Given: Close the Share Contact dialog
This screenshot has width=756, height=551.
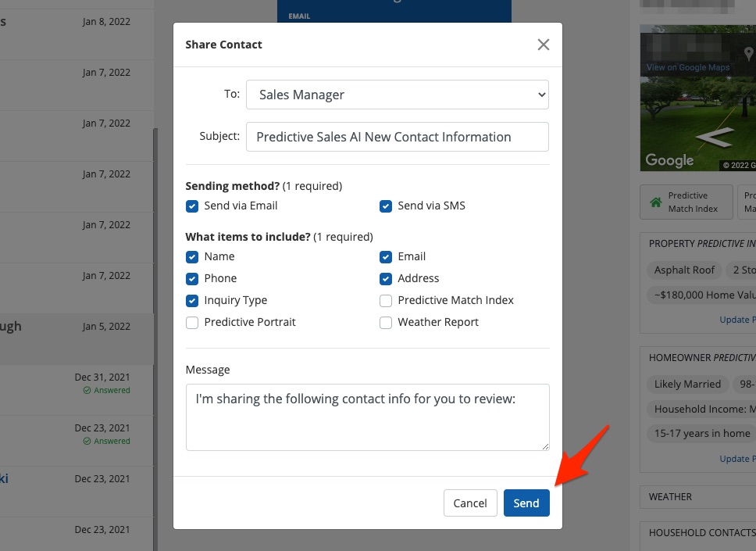Looking at the screenshot, I should pos(544,45).
